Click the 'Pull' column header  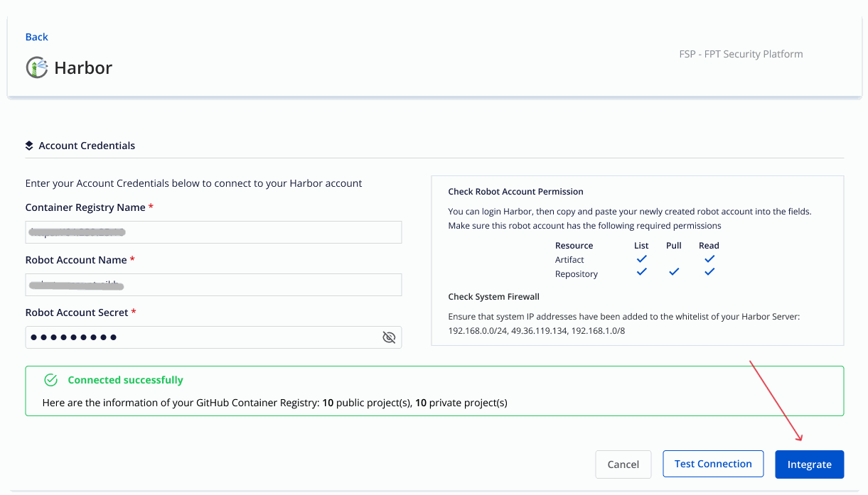tap(674, 246)
